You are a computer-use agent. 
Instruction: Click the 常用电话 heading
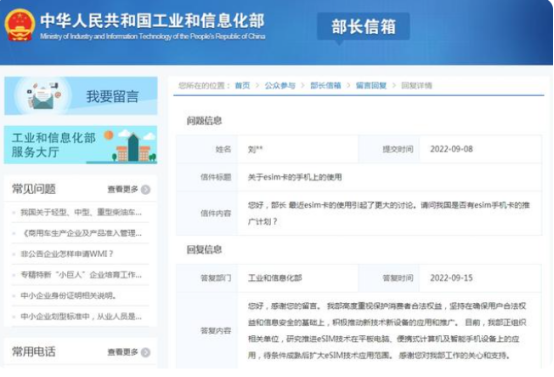pos(34,352)
